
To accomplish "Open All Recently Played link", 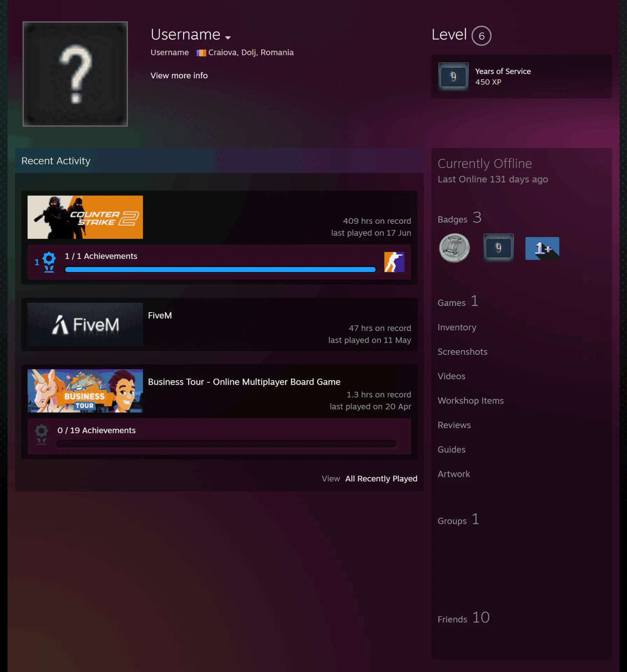I will (x=381, y=478).
